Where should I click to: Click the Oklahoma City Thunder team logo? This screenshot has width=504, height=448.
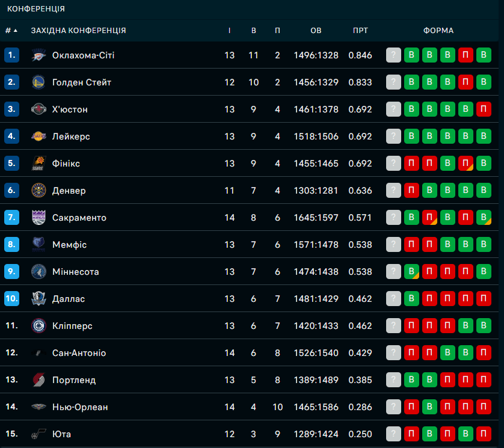pos(38,55)
